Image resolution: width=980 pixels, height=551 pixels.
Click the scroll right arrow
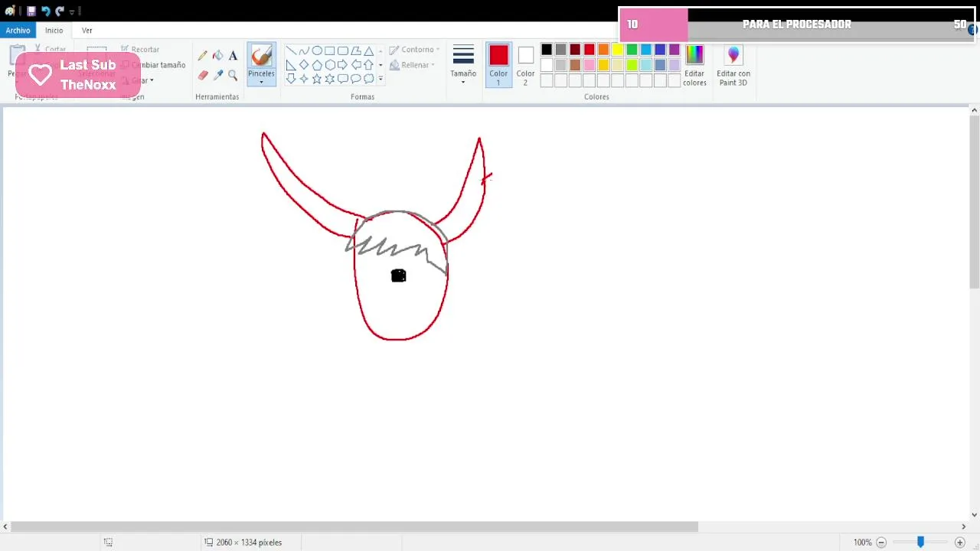tap(963, 527)
